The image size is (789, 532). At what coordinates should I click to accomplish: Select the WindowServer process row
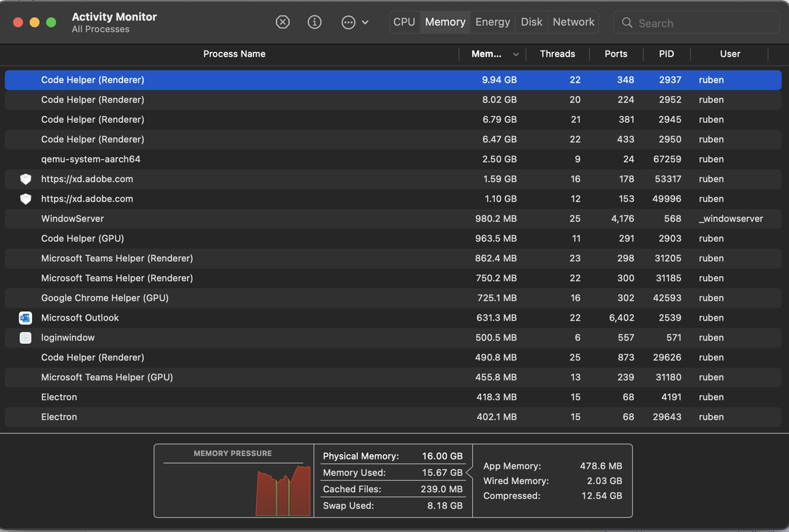click(x=393, y=219)
